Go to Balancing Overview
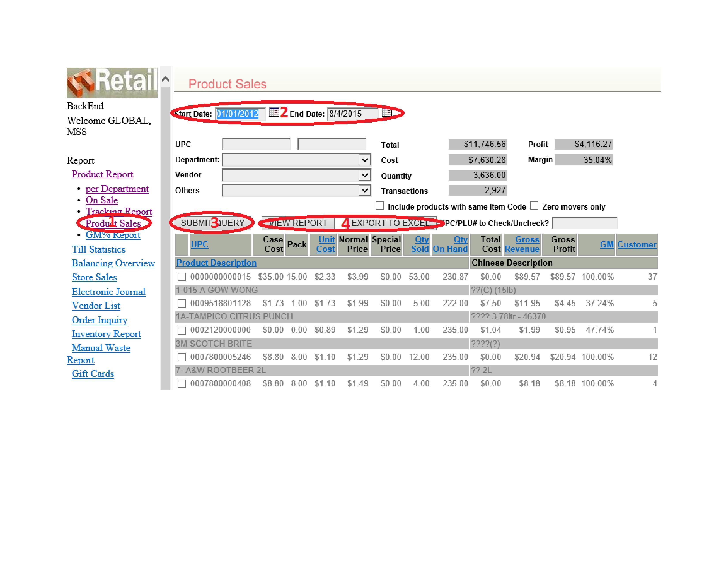 (113, 263)
